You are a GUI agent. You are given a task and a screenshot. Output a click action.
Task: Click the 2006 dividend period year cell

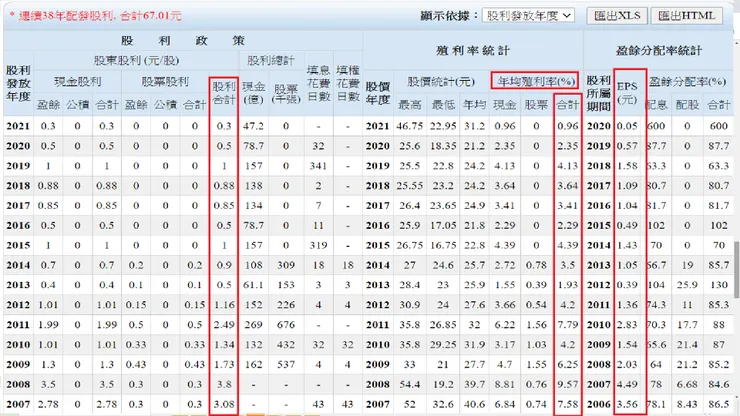pos(598,404)
